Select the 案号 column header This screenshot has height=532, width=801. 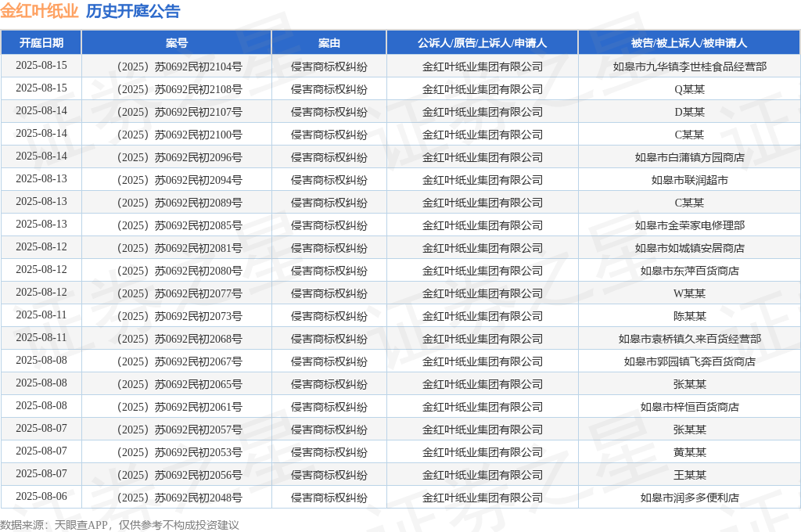pyautogui.click(x=177, y=43)
